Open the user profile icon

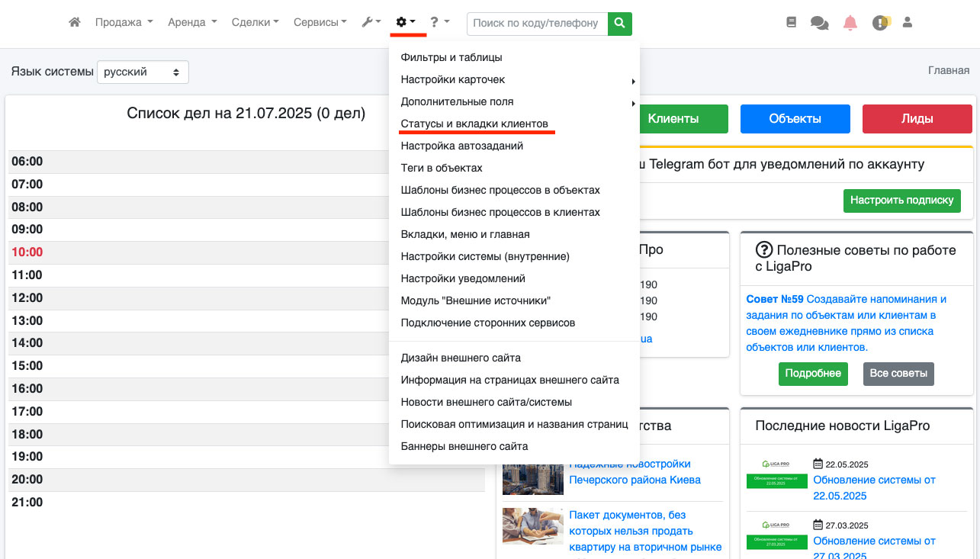click(908, 23)
